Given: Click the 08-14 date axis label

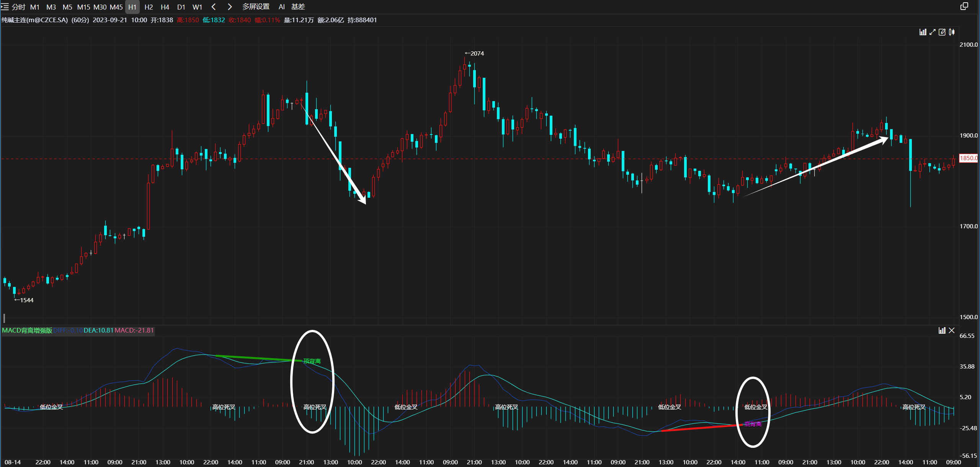Looking at the screenshot, I should click(13, 462).
